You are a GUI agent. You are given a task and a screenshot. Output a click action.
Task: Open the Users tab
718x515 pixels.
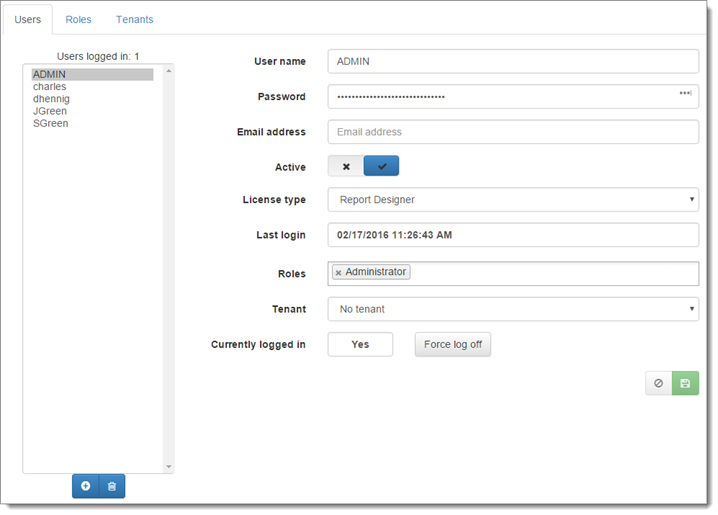(x=28, y=20)
